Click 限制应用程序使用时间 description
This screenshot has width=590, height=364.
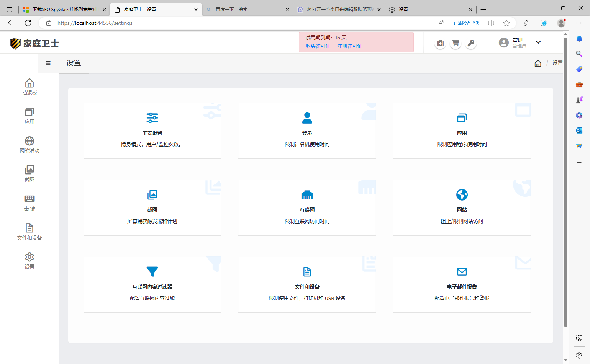click(462, 144)
